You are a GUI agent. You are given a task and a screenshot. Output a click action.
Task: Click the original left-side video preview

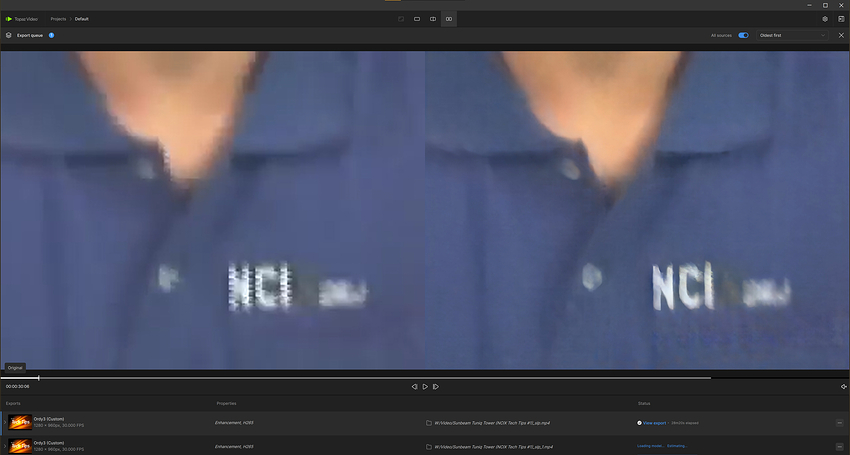pyautogui.click(x=212, y=210)
